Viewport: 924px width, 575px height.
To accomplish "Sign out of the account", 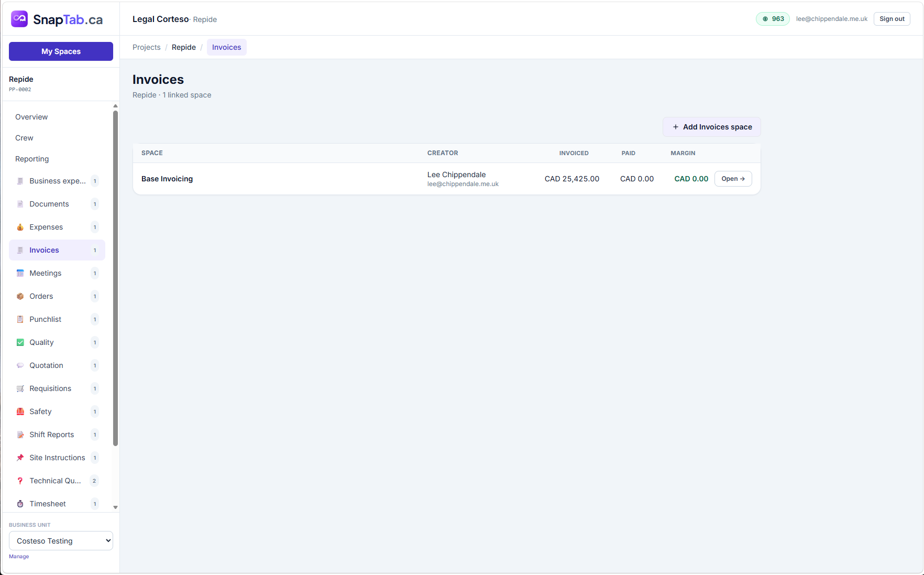I will [x=892, y=19].
